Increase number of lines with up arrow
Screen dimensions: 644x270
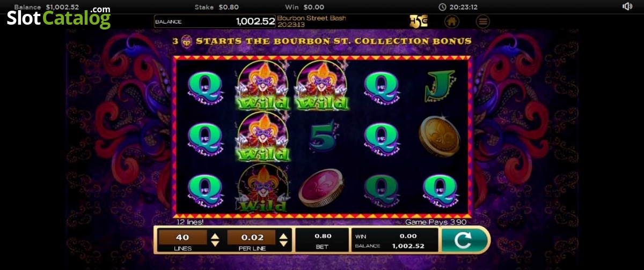[x=215, y=235]
